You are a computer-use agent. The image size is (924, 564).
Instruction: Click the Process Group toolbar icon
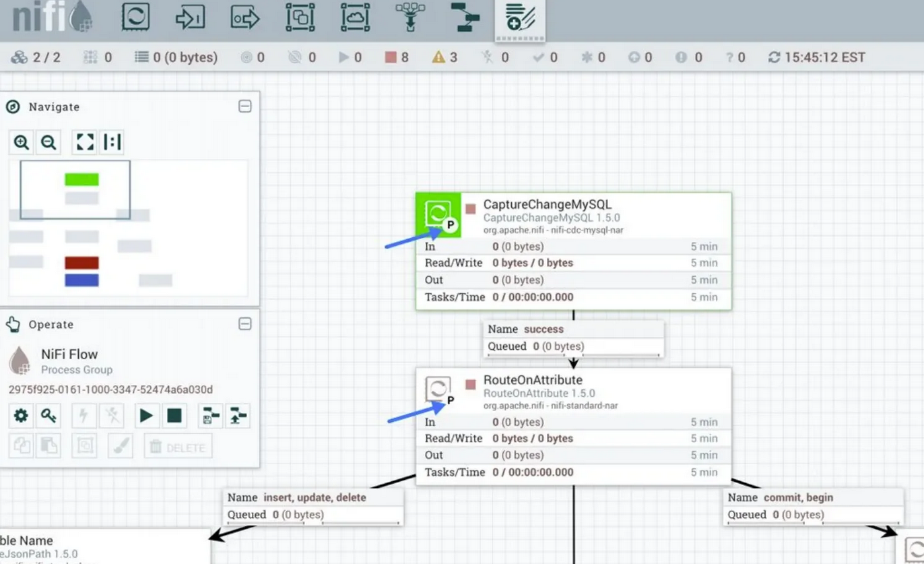coord(300,19)
